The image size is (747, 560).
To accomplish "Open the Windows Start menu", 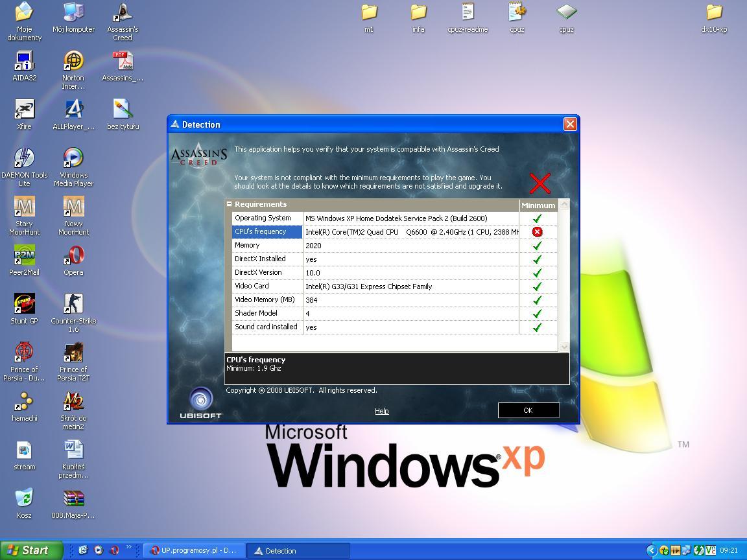I will coord(31,550).
